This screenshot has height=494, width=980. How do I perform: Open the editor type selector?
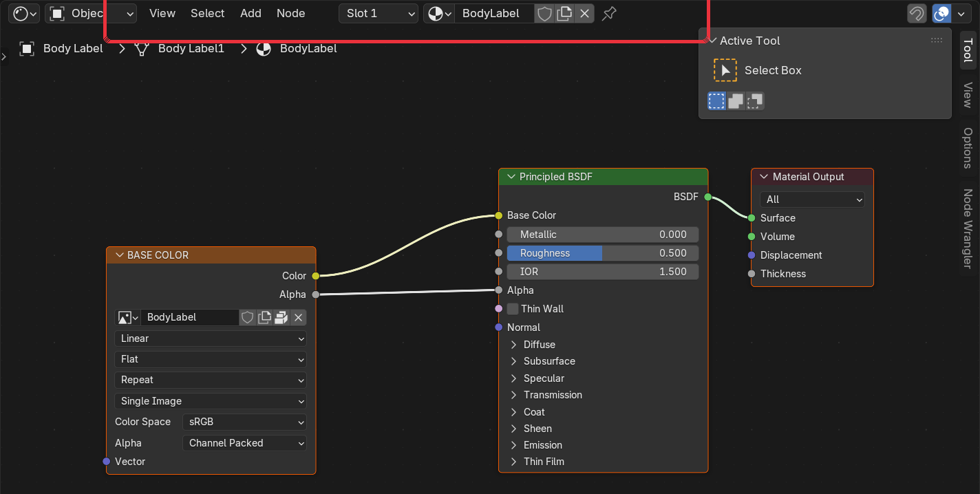coord(24,13)
